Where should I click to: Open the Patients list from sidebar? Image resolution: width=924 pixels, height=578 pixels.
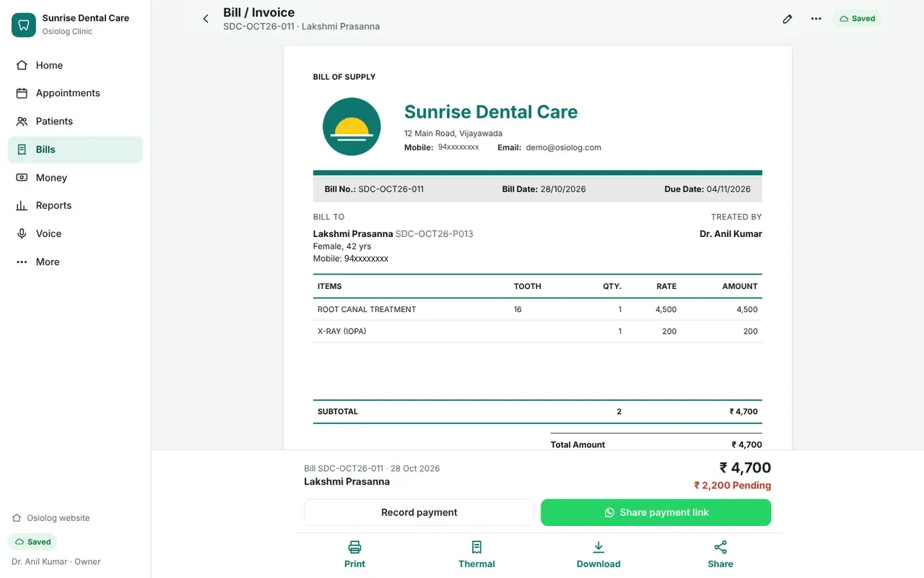pos(75,121)
